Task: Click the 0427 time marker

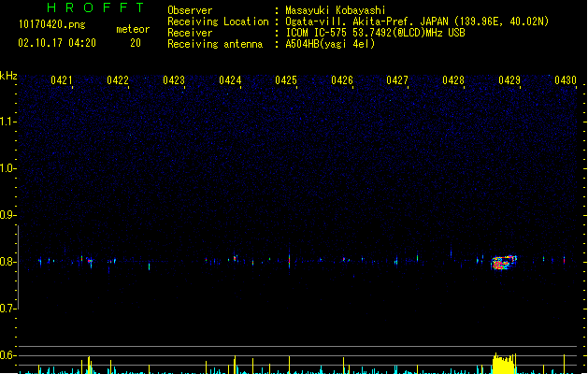Action: pos(397,80)
